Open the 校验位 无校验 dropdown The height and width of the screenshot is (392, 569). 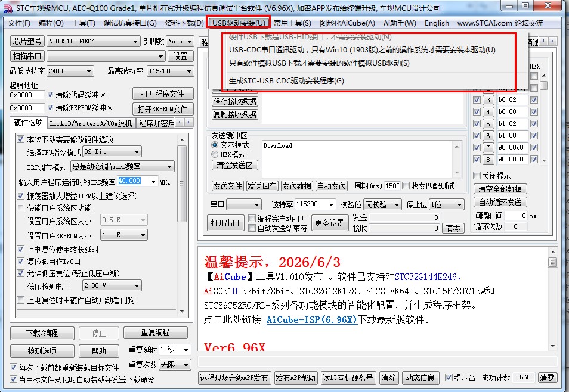pos(397,204)
